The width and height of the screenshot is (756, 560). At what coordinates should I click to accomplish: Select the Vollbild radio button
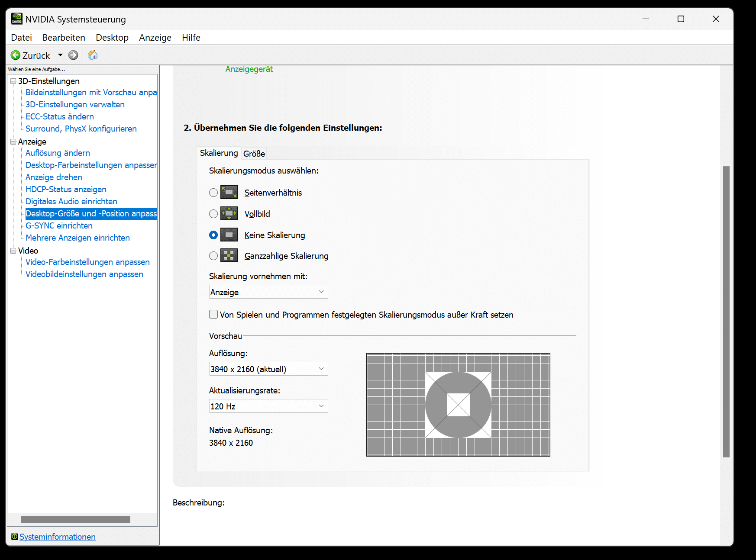pyautogui.click(x=213, y=214)
